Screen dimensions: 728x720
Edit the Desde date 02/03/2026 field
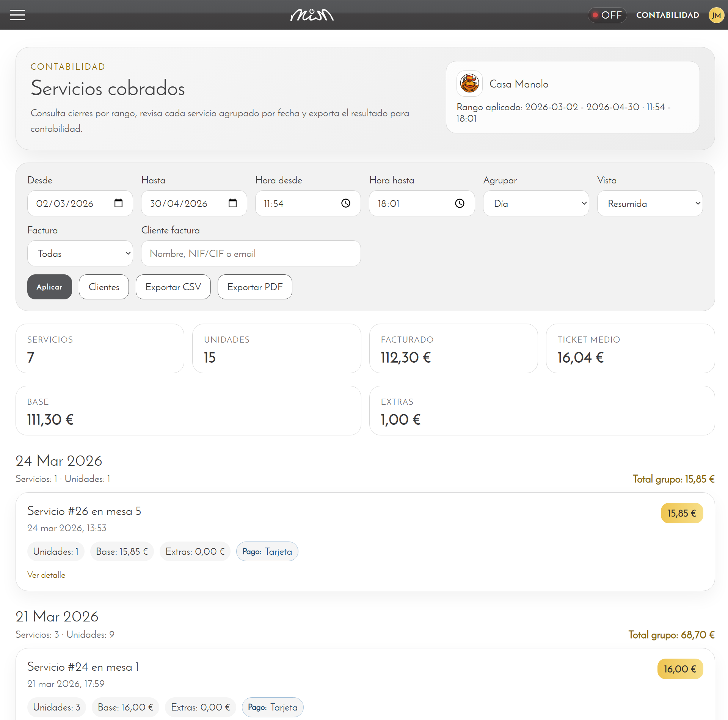(x=80, y=203)
